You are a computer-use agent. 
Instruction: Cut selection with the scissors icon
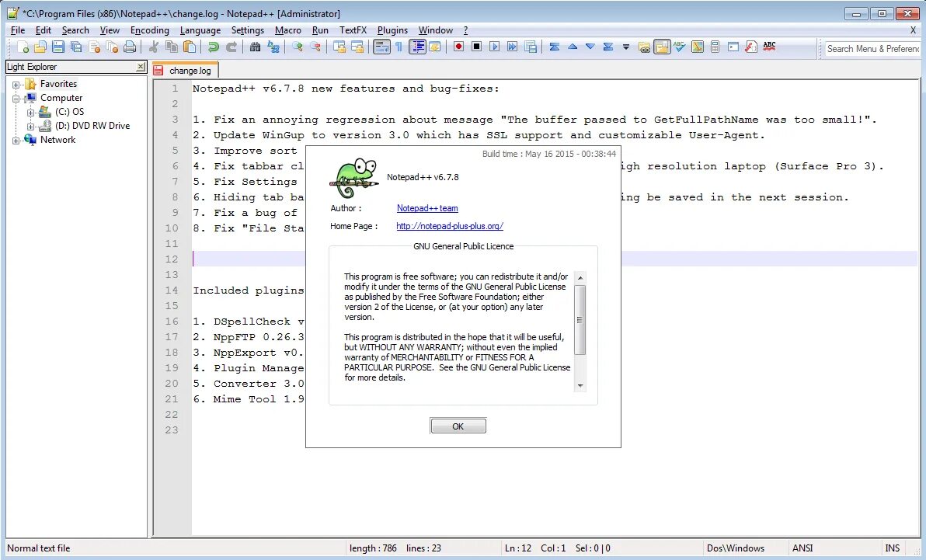pos(154,47)
